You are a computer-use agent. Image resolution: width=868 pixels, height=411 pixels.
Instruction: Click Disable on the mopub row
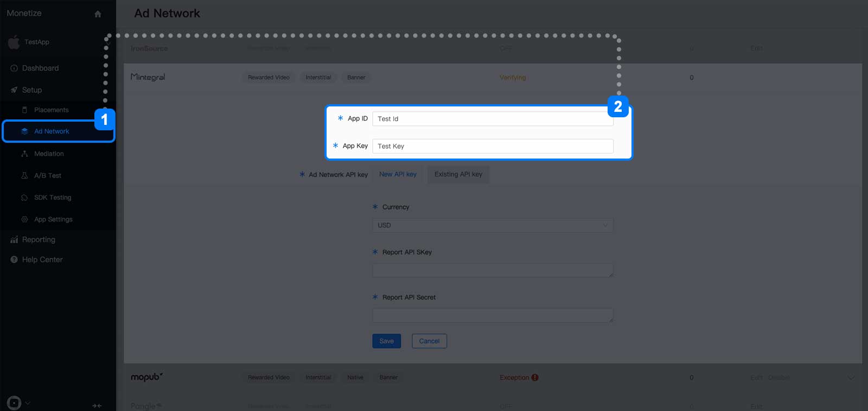(779, 377)
